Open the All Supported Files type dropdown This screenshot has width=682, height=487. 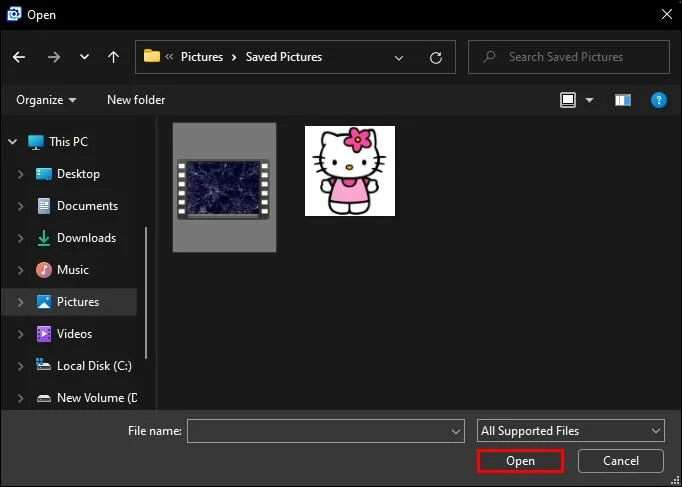571,431
